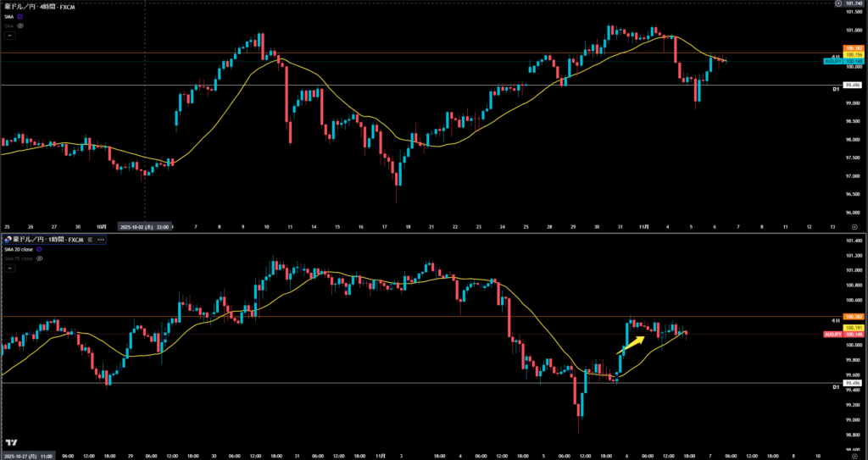Click the orange 100.382 price label on upper chart
Viewport: 868px width, 460px height.
point(854,47)
